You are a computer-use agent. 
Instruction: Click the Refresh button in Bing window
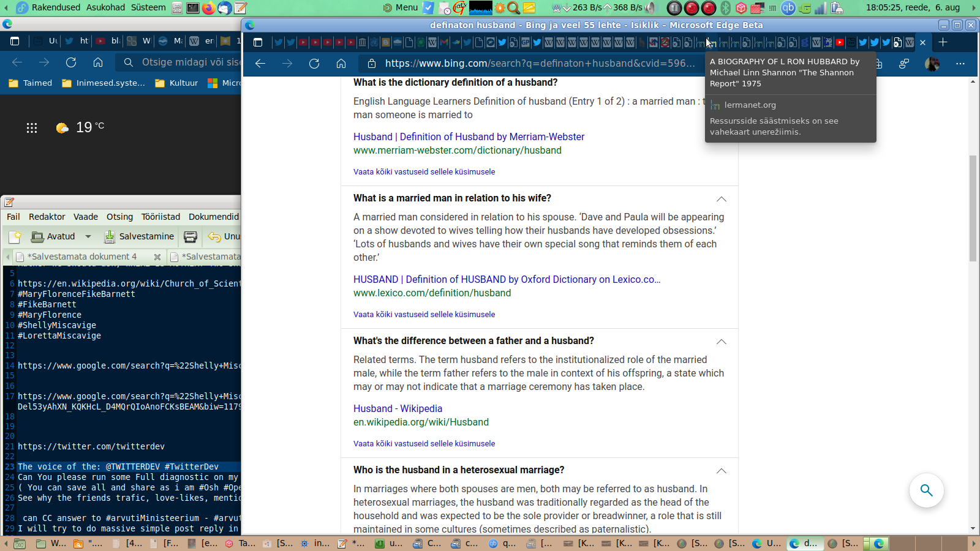314,64
